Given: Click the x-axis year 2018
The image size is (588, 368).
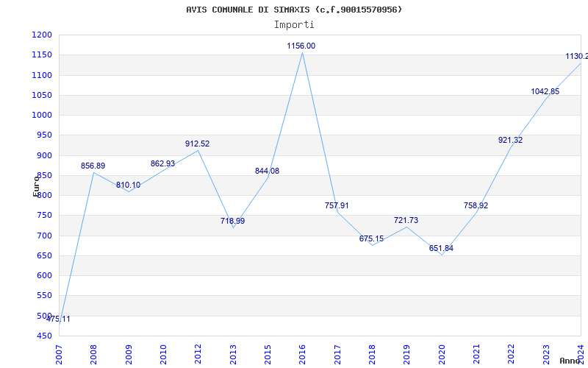Looking at the screenshot, I should (x=372, y=355).
